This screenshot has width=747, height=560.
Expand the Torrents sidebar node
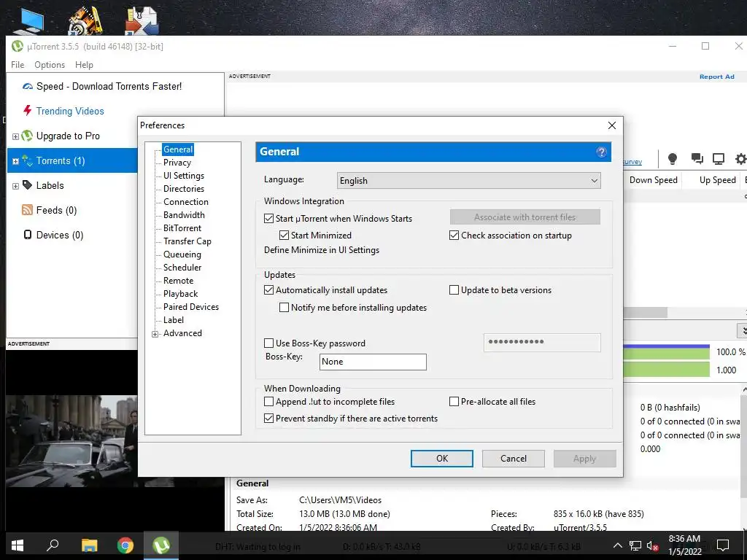coord(15,161)
